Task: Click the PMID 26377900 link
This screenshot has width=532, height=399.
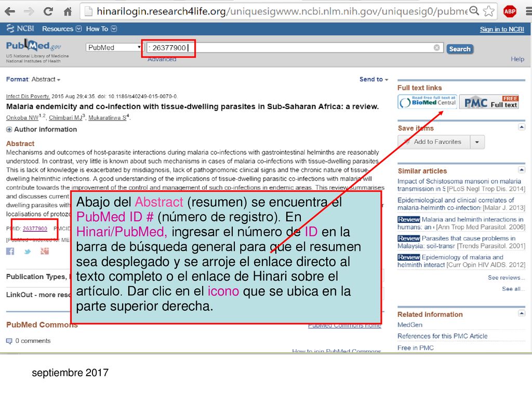Action: pyautogui.click(x=35, y=229)
